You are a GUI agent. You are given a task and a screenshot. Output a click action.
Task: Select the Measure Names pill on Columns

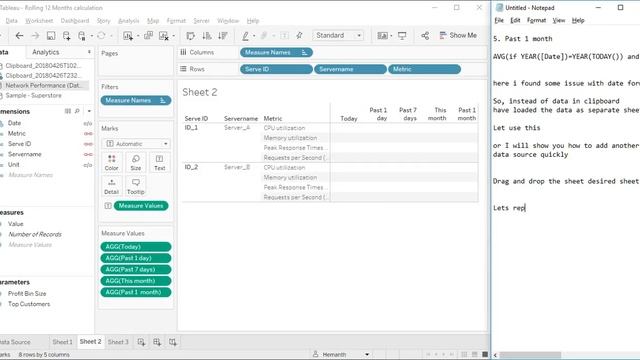[x=276, y=52]
